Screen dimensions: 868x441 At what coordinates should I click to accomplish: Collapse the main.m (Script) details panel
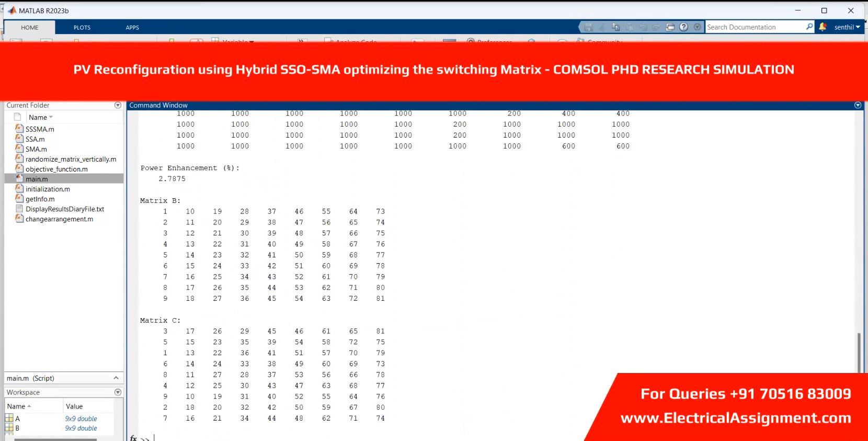[x=116, y=378]
